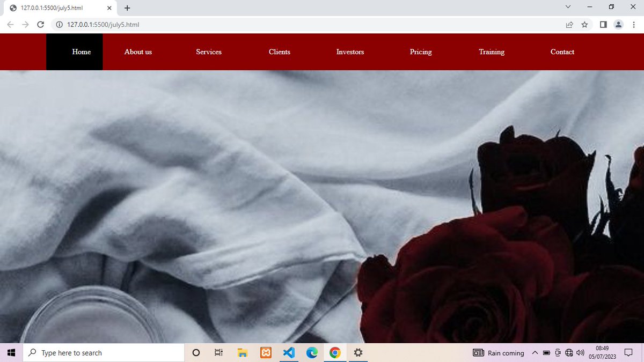
Task: Open the Chrome three-dot menu
Action: (633, 25)
